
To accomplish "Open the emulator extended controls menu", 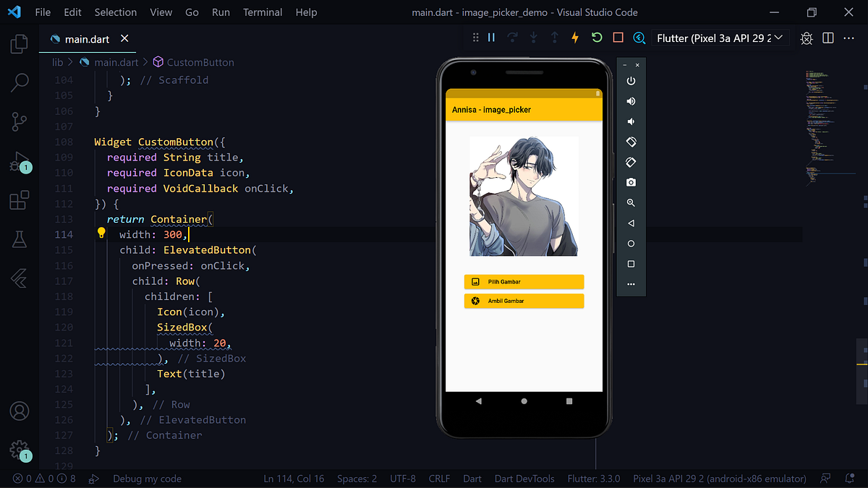I will (630, 284).
